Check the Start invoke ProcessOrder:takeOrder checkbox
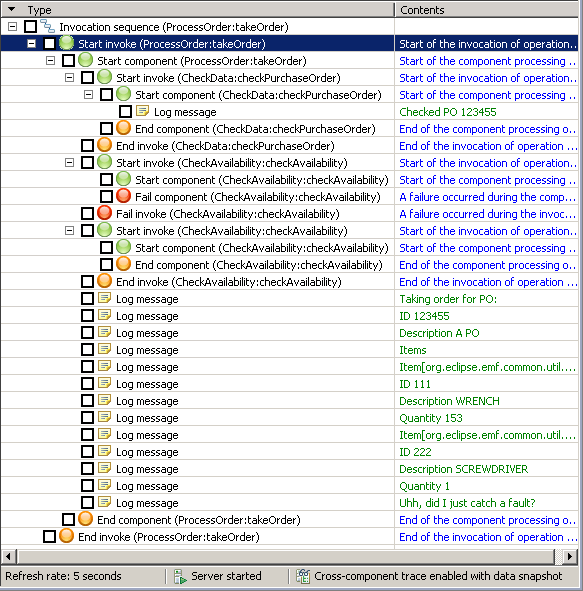583x591 pixels. [x=49, y=44]
